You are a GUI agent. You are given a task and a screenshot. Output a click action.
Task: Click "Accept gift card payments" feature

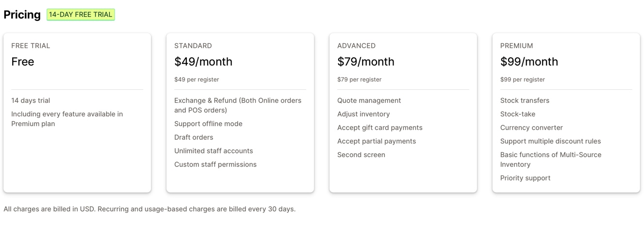point(380,128)
